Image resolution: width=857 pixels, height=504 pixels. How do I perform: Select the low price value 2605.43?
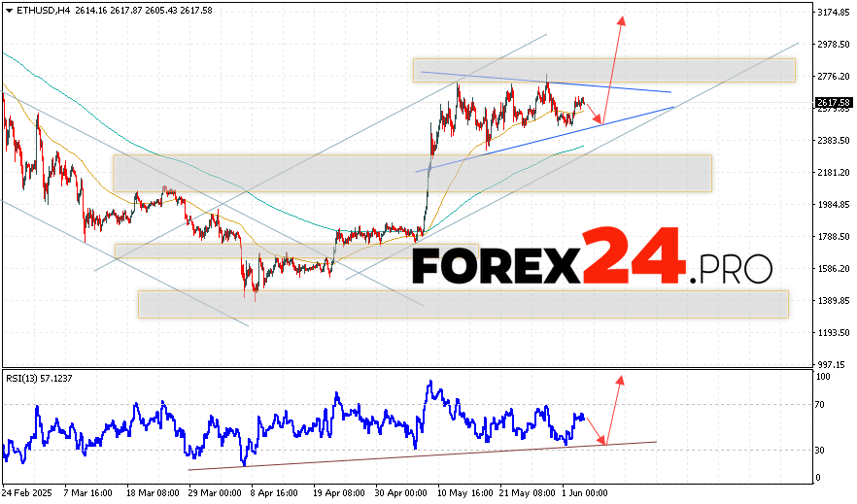[x=160, y=11]
